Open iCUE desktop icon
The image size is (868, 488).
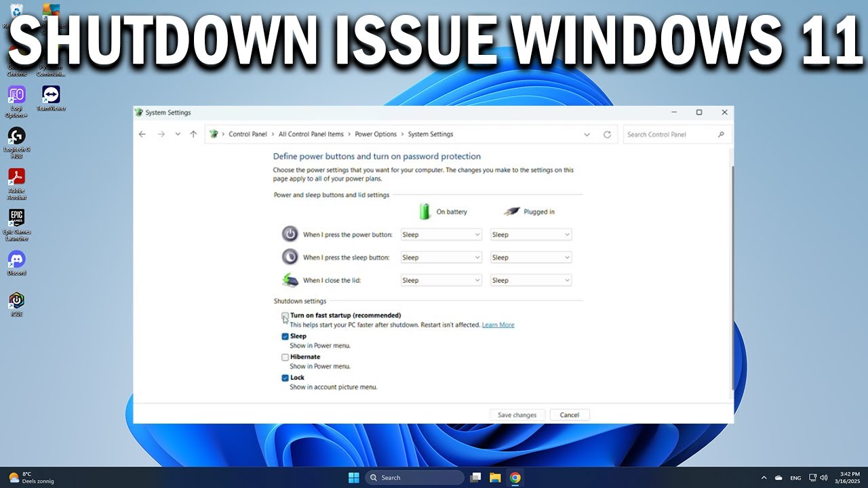pos(16,304)
